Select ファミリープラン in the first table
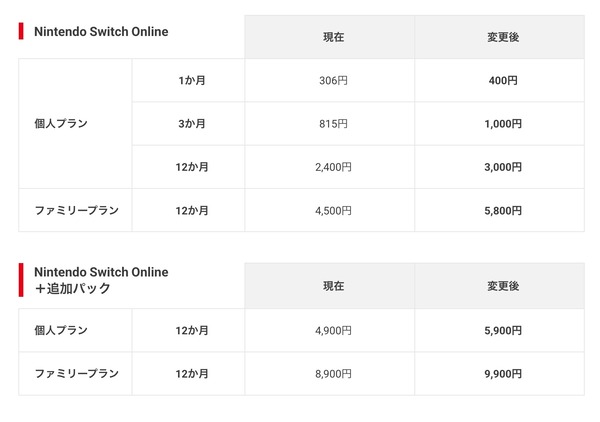This screenshot has width=600, height=422. pyautogui.click(x=75, y=210)
